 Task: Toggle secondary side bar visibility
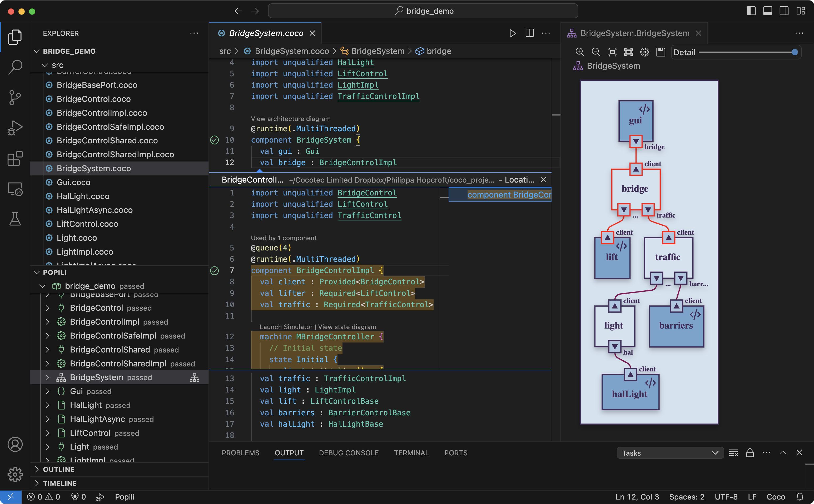(x=784, y=11)
